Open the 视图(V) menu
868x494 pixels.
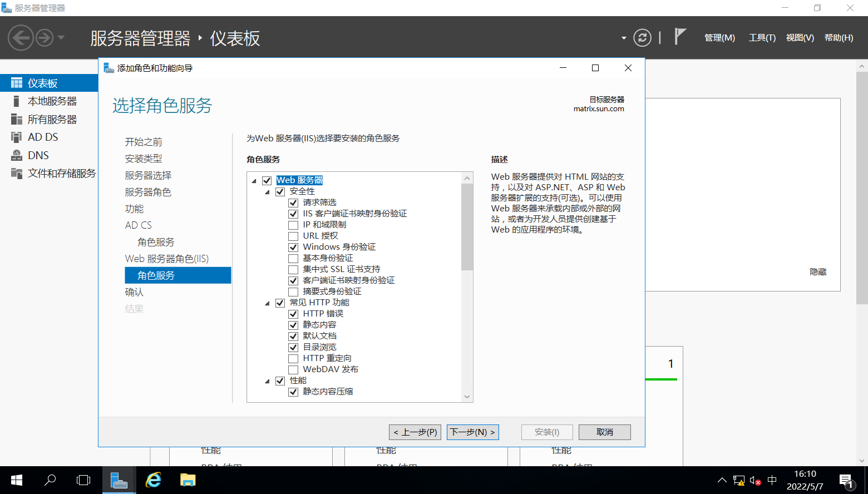click(800, 38)
